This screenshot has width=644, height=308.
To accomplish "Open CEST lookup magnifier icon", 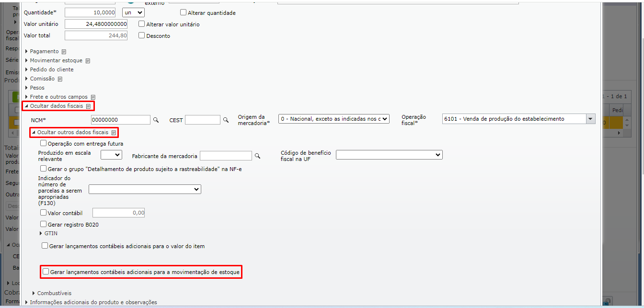I will tap(226, 120).
